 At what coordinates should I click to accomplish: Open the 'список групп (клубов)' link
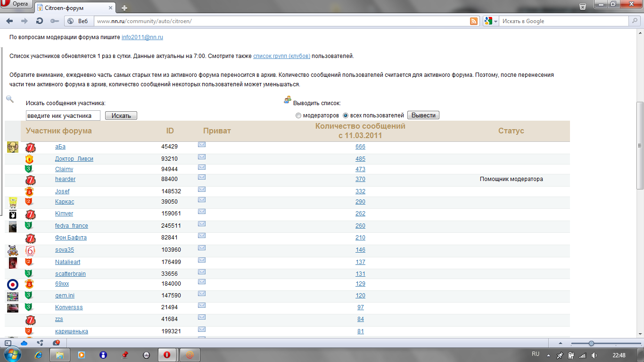tap(281, 56)
